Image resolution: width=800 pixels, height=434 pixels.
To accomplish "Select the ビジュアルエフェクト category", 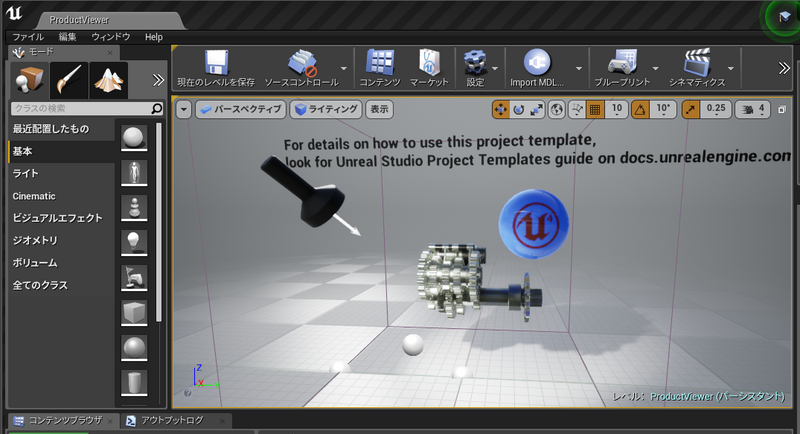I will pyautogui.click(x=61, y=218).
